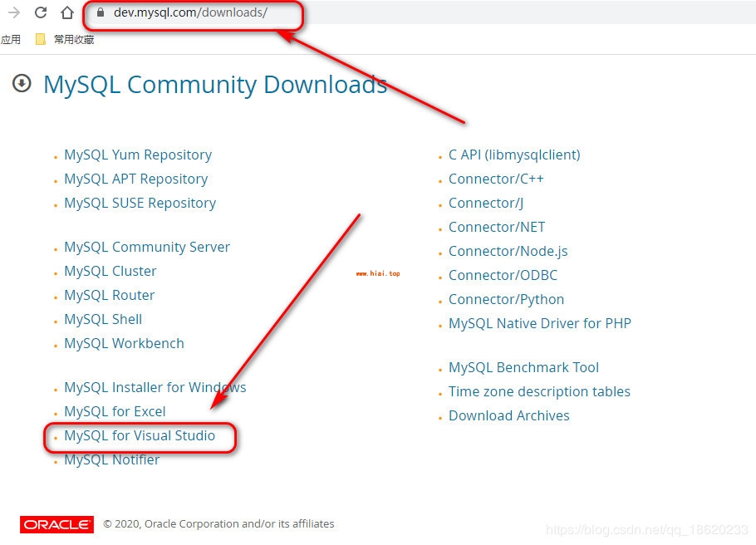Open MySQL for Visual Studio link
Image resolution: width=756 pixels, height=545 pixels.
click(140, 435)
